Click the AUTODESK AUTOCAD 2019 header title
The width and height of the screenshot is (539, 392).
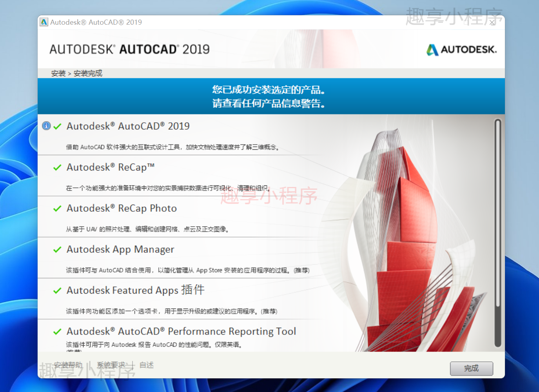coord(129,49)
